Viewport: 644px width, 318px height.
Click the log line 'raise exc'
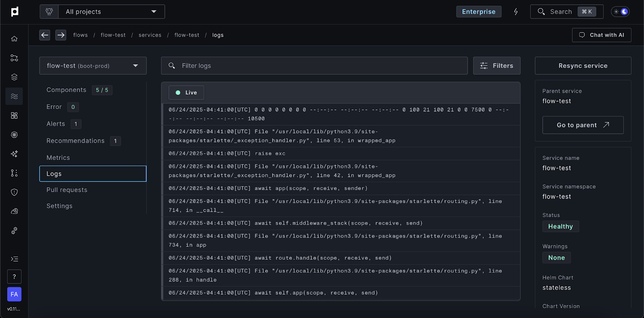pos(341,154)
